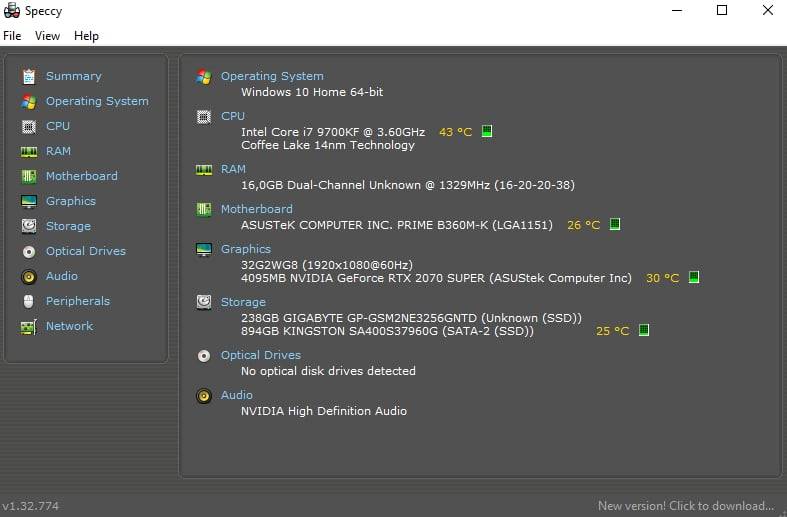Select Motherboard in the sidebar
787x517 pixels.
pos(82,176)
